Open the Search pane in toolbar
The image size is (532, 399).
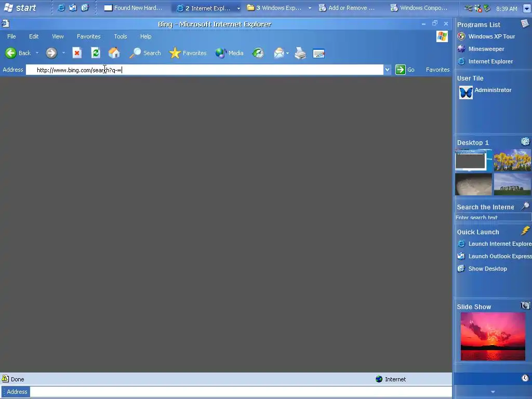click(145, 53)
